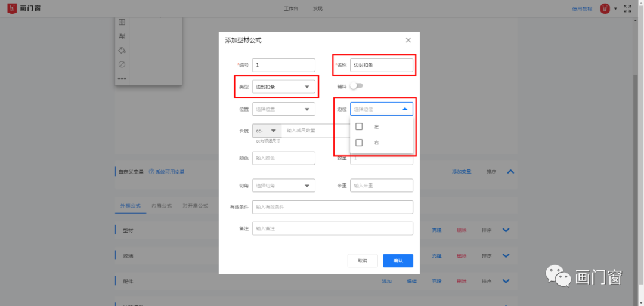644x306 pixels.
Task: Focus the 输入减尺数量 length field
Action: pyautogui.click(x=315, y=131)
